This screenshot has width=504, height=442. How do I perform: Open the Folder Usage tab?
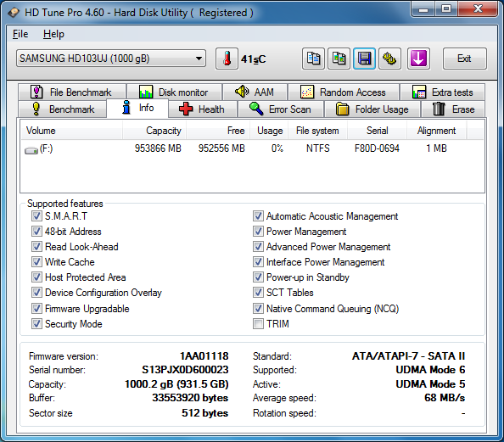tap(372, 109)
